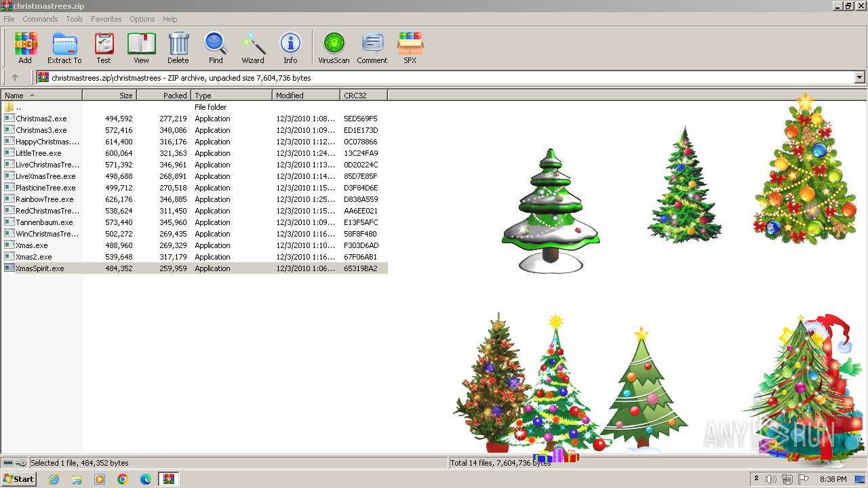This screenshot has width=868, height=488.
Task: Click the show desktop button
Action: click(860, 479)
